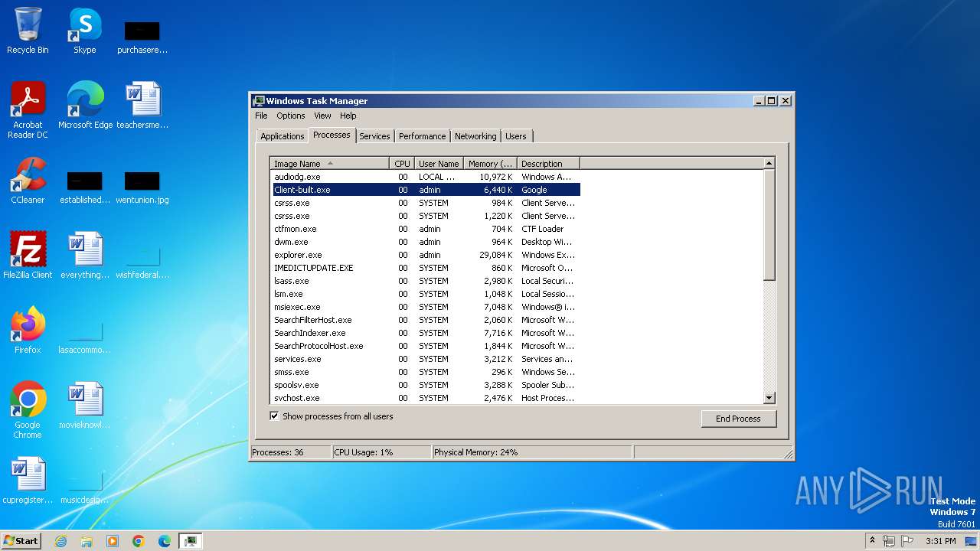Select msiexec.exe process row

pos(425,307)
